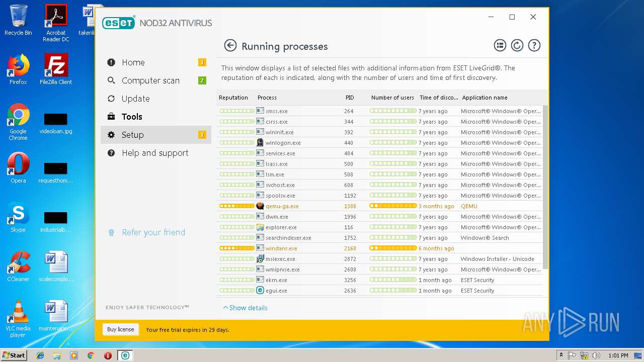Open Computer scan in sidebar
The width and height of the screenshot is (644, 362).
(156, 80)
